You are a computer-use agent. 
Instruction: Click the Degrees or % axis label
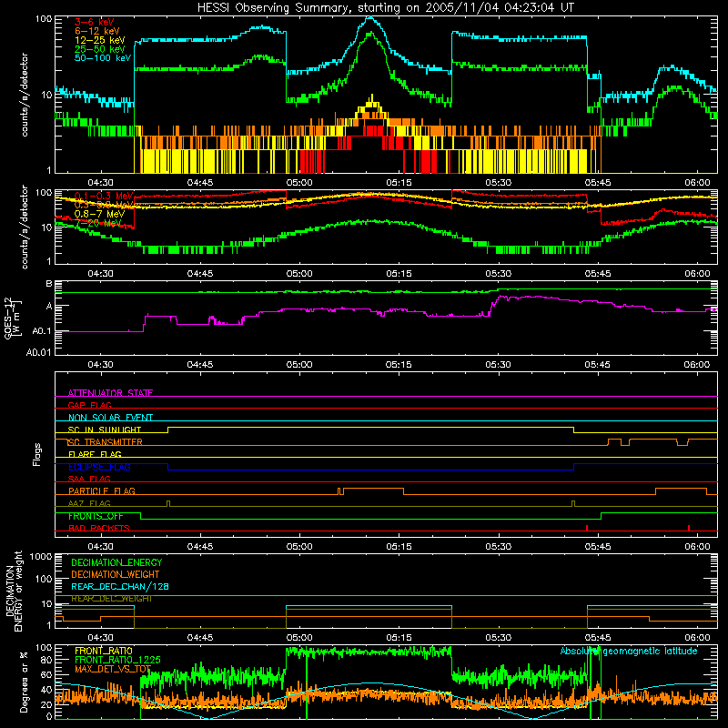[x=24, y=682]
